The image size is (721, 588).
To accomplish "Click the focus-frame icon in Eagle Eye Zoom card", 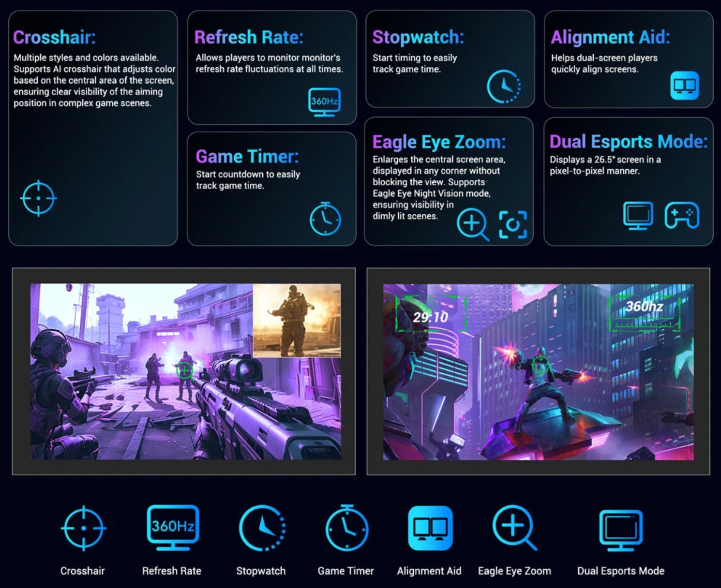I will [x=512, y=224].
